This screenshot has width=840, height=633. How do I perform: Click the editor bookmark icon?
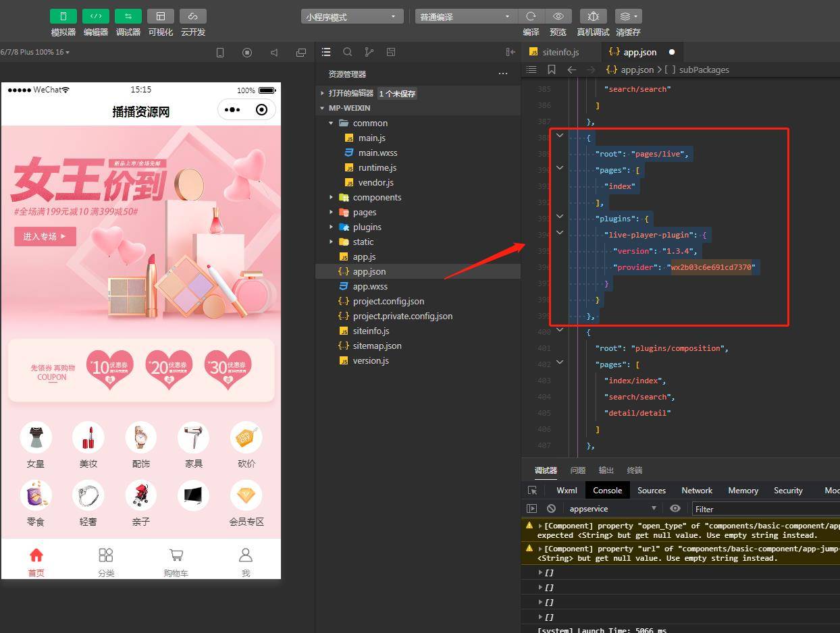click(x=552, y=70)
